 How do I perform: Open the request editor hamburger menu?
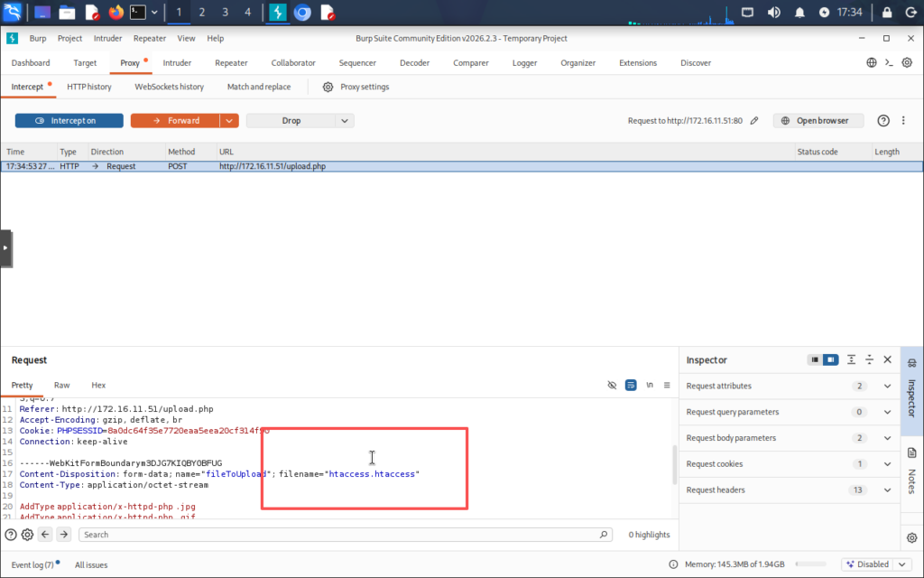pos(667,385)
